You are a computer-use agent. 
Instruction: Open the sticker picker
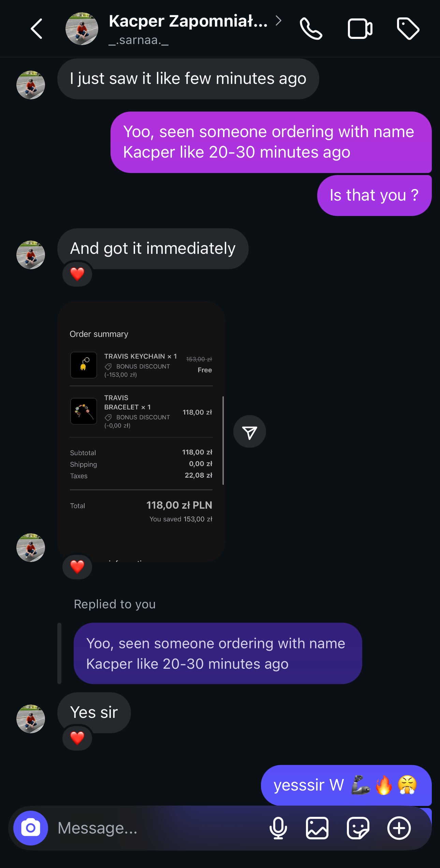pos(358,828)
